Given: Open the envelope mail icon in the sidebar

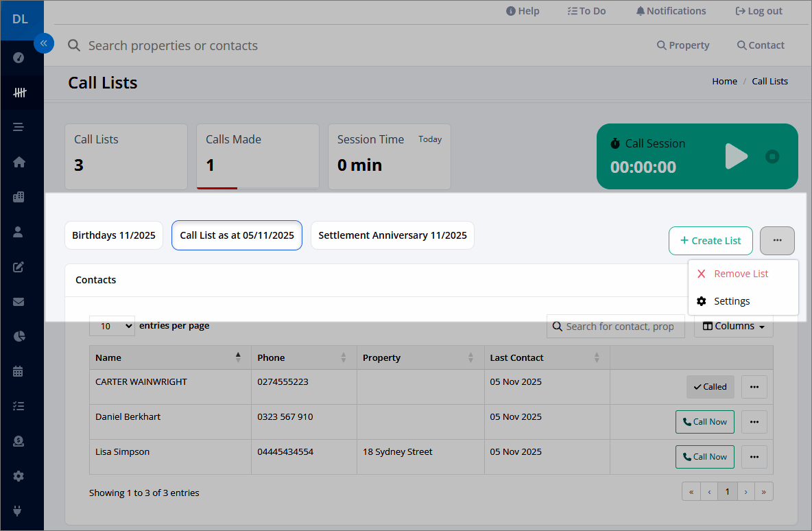Looking at the screenshot, I should point(19,301).
